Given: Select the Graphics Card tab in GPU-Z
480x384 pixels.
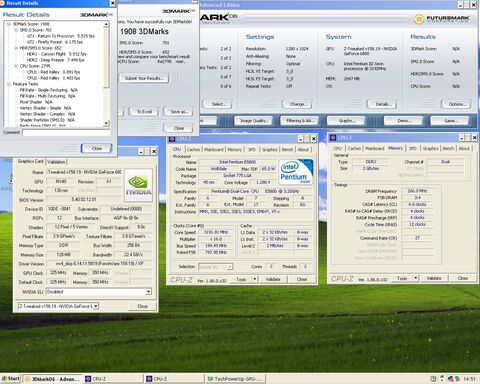Looking at the screenshot, I should click(30, 161).
